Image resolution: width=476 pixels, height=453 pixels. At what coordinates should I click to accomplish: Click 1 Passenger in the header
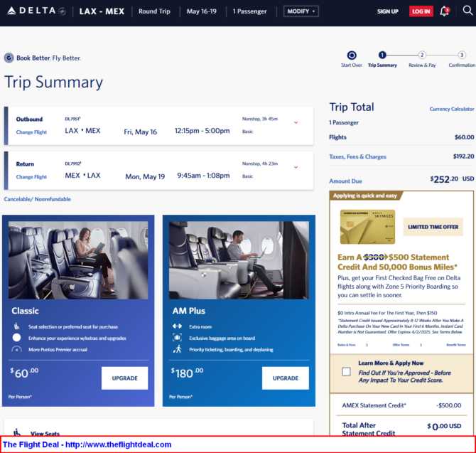[x=249, y=11]
